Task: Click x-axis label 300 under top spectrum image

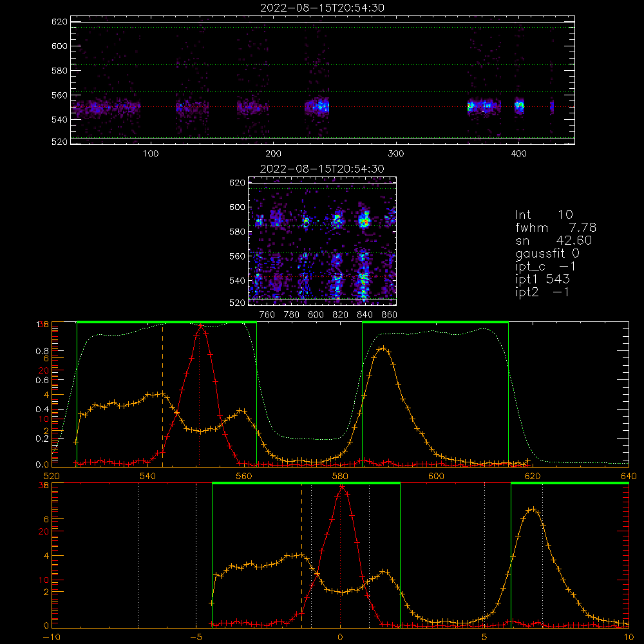Action: 396,154
